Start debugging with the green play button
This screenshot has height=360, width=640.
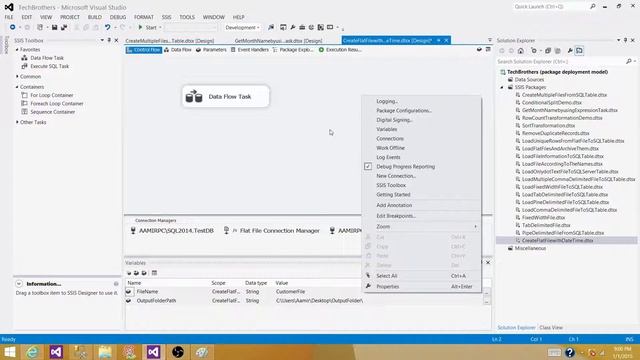pyautogui.click(x=140, y=27)
